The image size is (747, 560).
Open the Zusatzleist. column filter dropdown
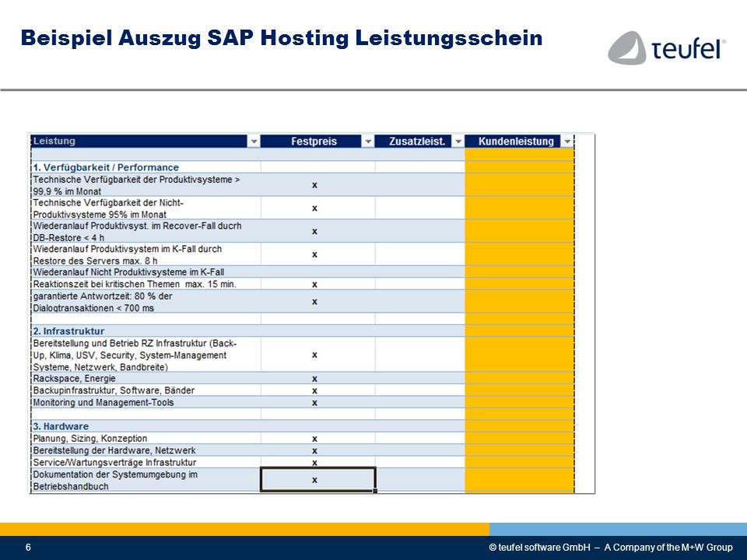[458, 142]
